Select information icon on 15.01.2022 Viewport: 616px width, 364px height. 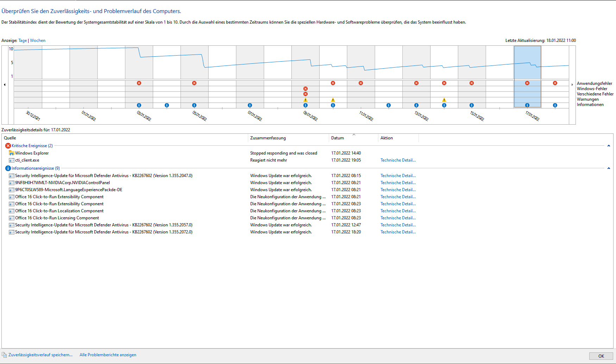pos(472,105)
